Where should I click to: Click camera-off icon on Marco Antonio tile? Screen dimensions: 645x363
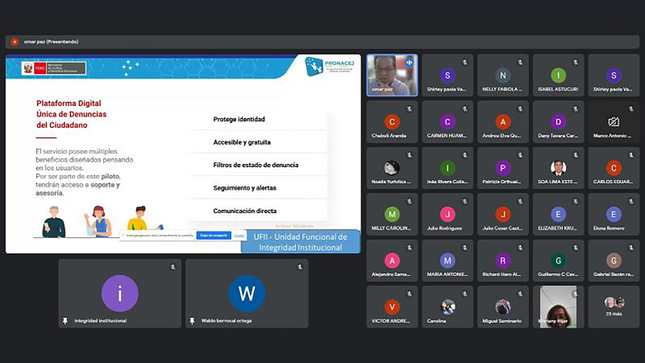[613, 122]
